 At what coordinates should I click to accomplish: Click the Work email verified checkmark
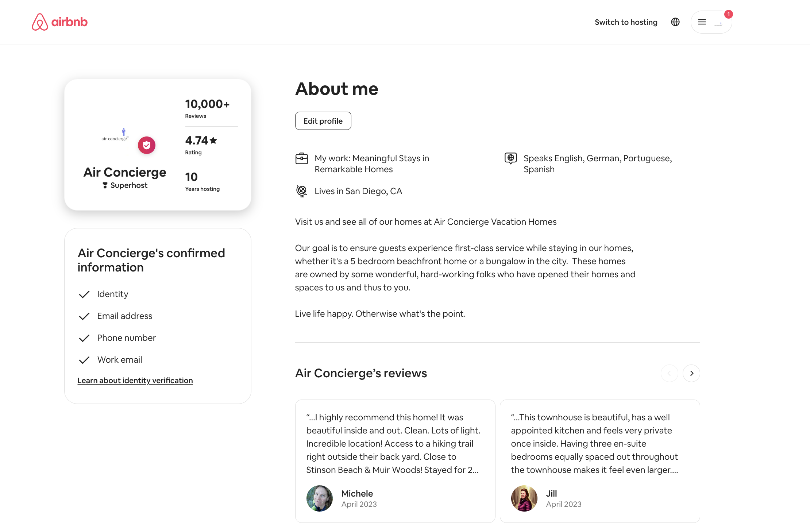click(84, 360)
